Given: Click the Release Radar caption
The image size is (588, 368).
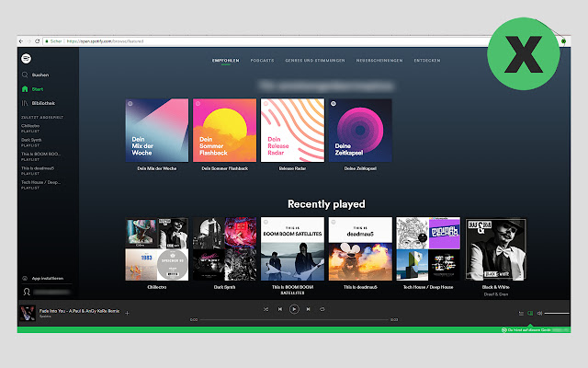Looking at the screenshot, I should click(x=292, y=168).
